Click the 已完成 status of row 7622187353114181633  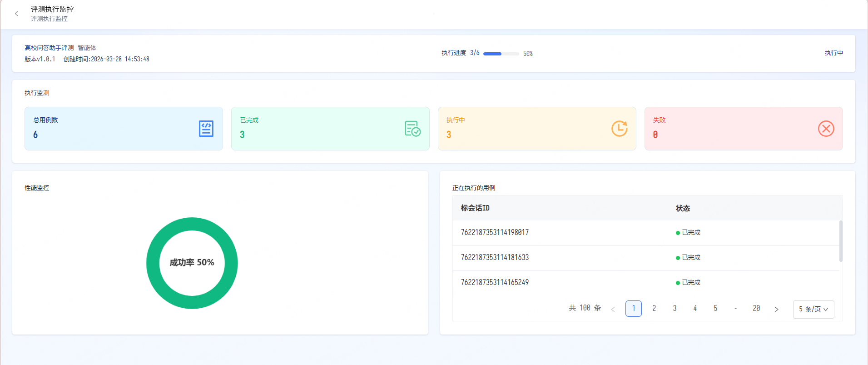tap(688, 258)
